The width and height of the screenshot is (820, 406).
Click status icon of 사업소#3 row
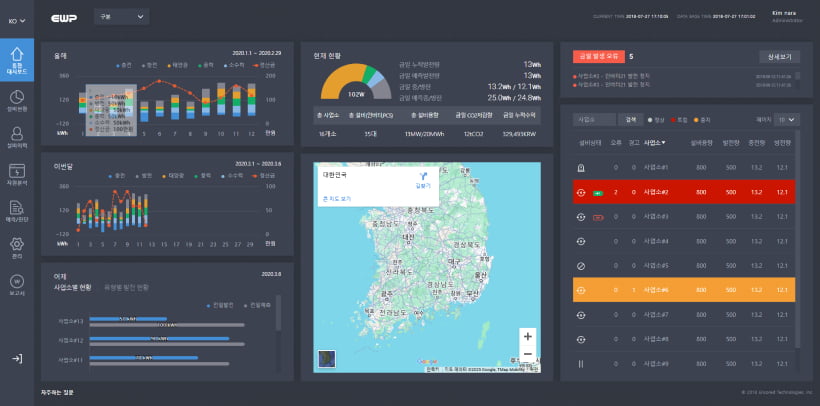point(580,217)
